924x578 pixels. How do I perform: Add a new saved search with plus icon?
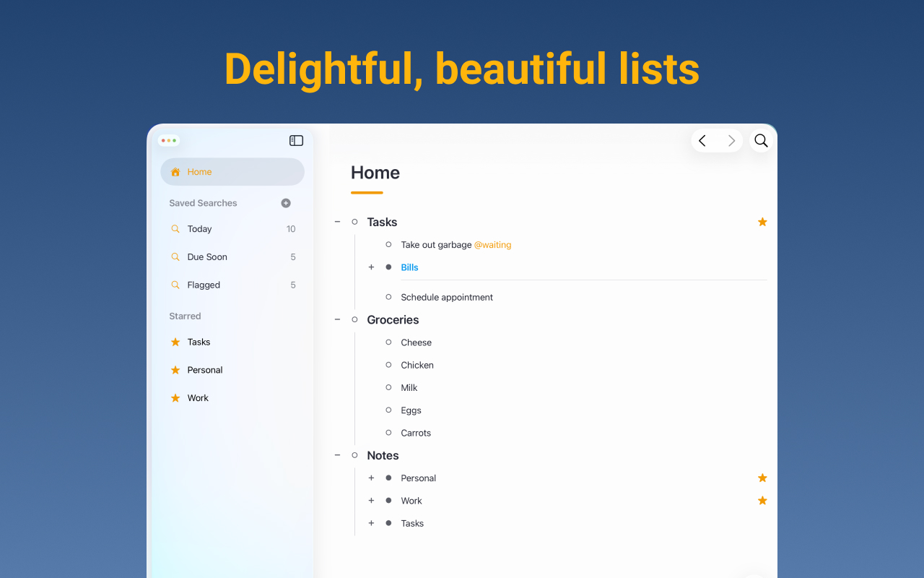pos(286,203)
